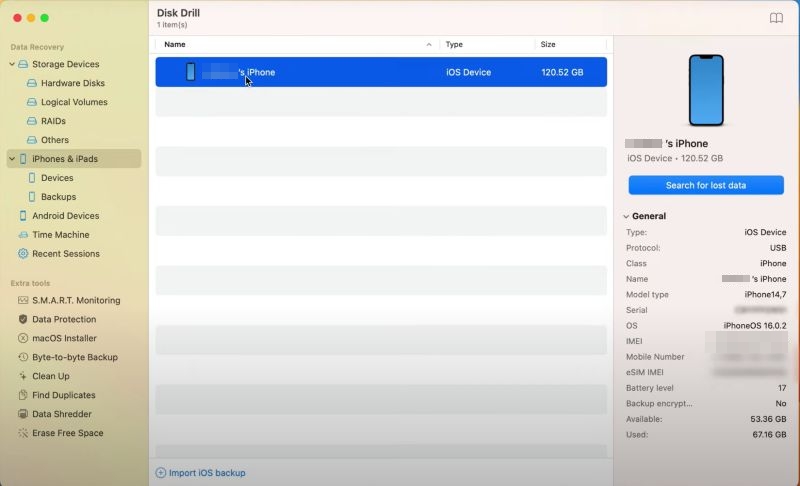Open the Find Duplicates tool
800x486 pixels.
[64, 395]
